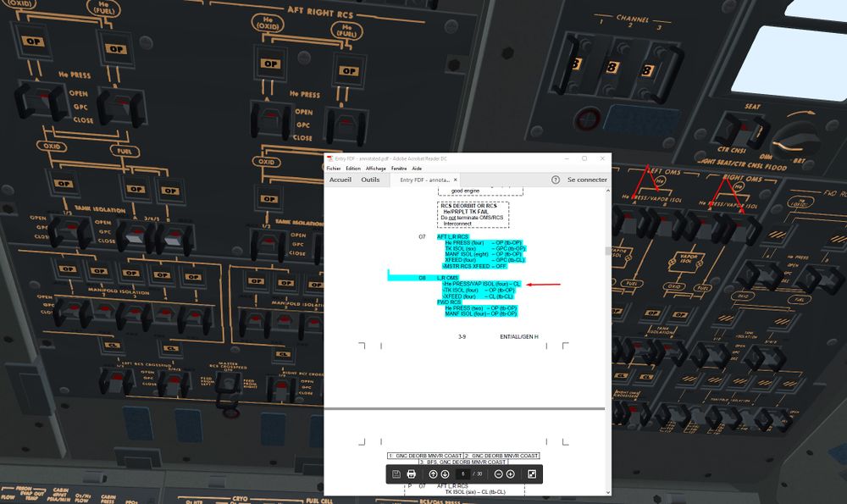Click the CHANNEL 1 thumbwheel digit
The height and width of the screenshot is (504, 847).
click(575, 64)
